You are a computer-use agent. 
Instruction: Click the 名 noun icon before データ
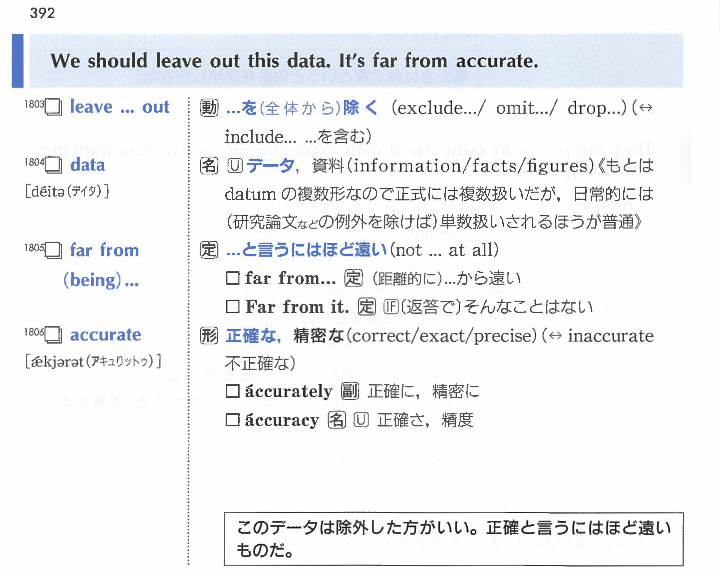coord(210,166)
